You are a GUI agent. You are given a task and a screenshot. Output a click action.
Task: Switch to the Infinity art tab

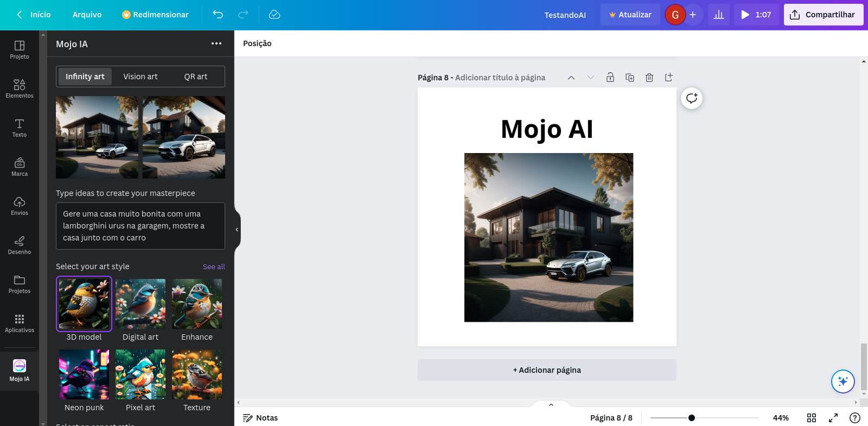click(x=85, y=77)
